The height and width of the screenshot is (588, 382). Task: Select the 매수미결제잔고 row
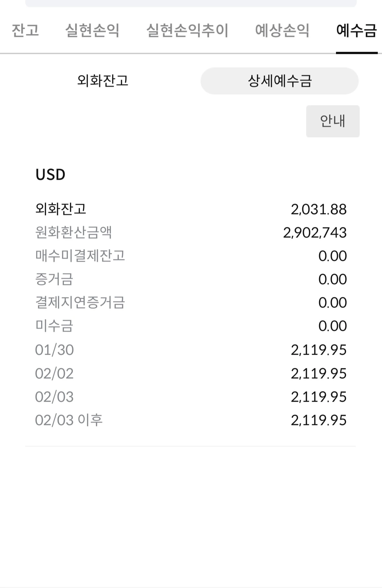pyautogui.click(x=80, y=256)
